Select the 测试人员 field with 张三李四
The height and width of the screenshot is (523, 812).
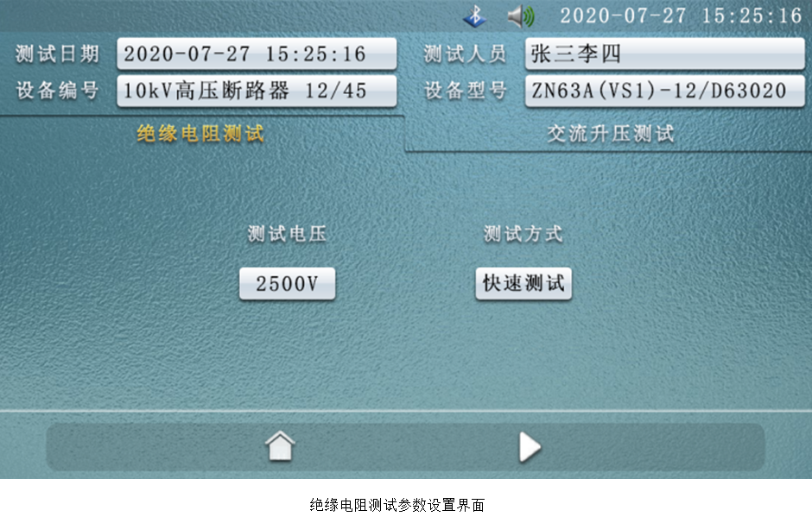663,54
